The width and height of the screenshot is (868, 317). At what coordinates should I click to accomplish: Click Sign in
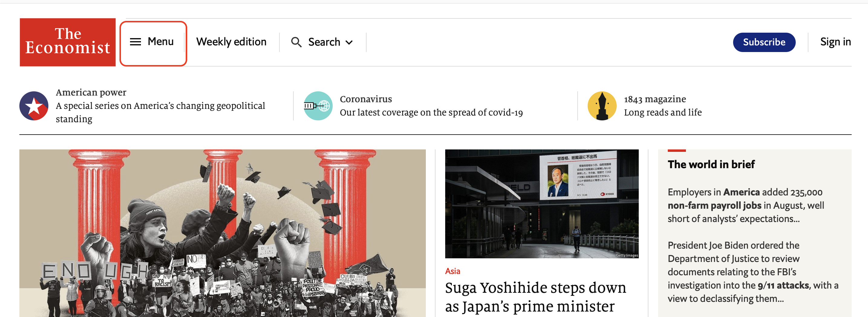[835, 42]
